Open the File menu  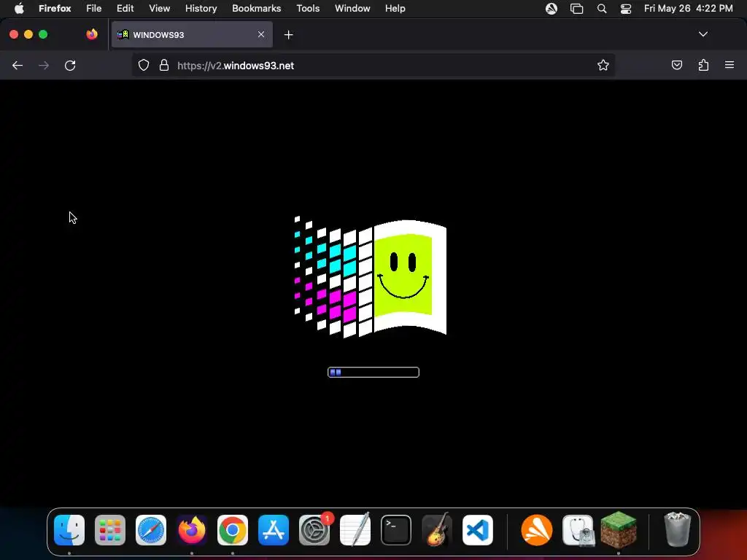tap(94, 8)
